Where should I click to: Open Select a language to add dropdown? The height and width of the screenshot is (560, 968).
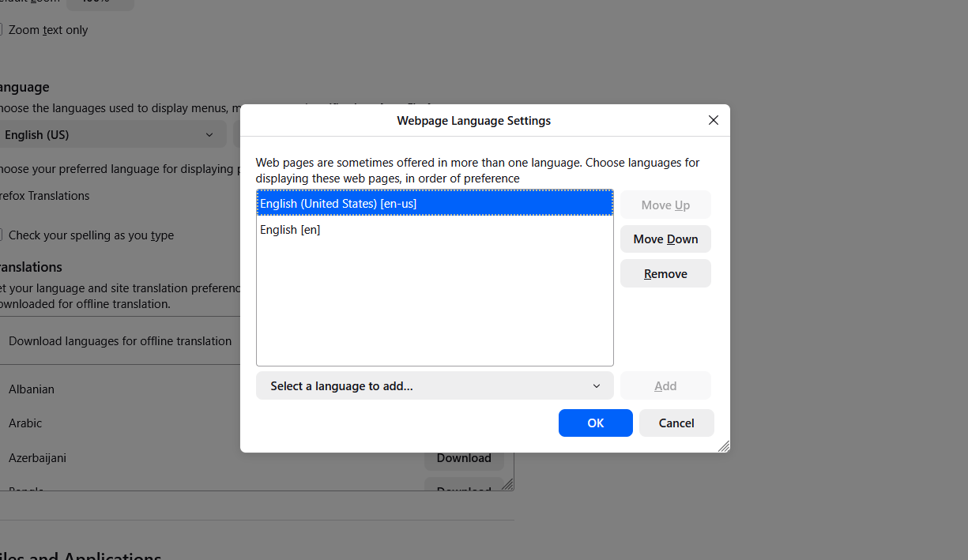(435, 385)
